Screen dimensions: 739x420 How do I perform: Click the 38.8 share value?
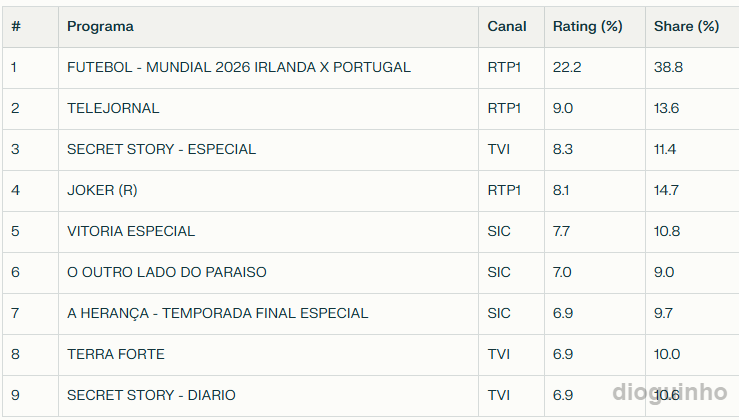[668, 68]
